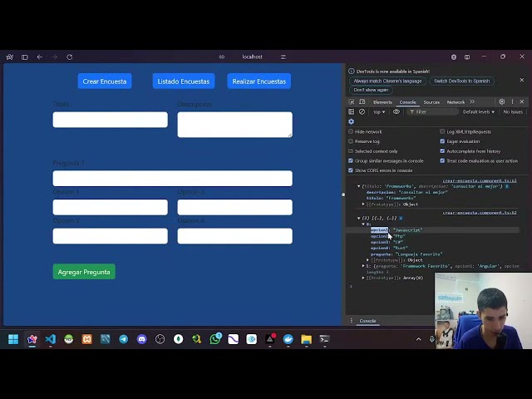The height and width of the screenshot is (399, 532).
Task: Reload the page in the browser
Action: point(70,57)
